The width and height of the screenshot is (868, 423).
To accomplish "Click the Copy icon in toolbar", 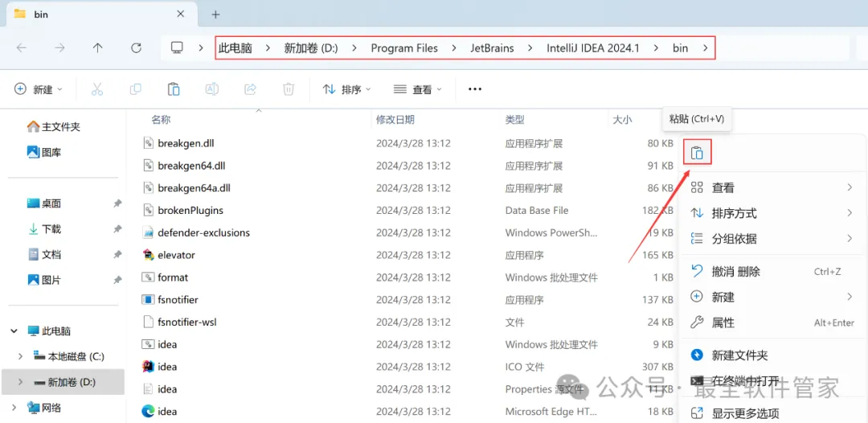I will 135,89.
